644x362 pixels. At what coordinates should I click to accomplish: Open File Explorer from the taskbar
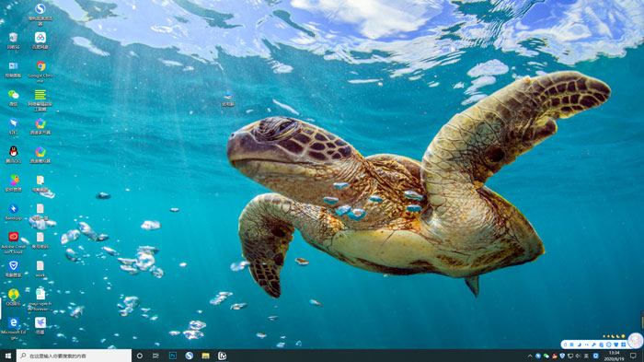pyautogui.click(x=206, y=356)
